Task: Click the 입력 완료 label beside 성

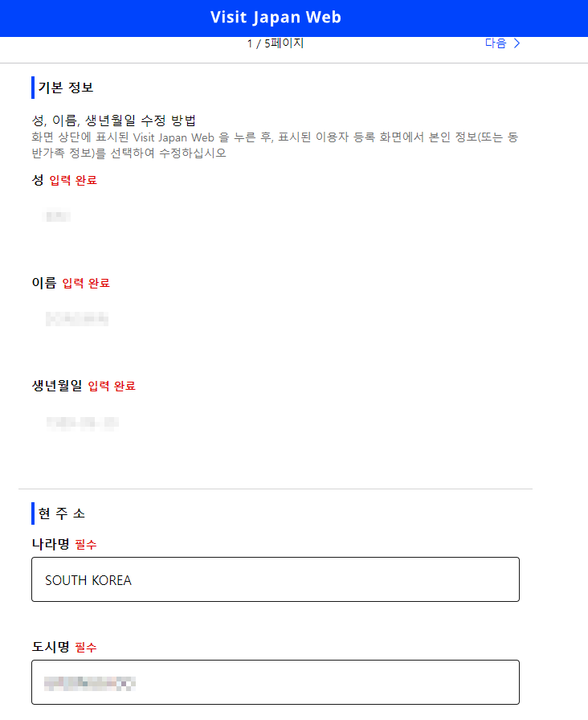Action: (71, 180)
